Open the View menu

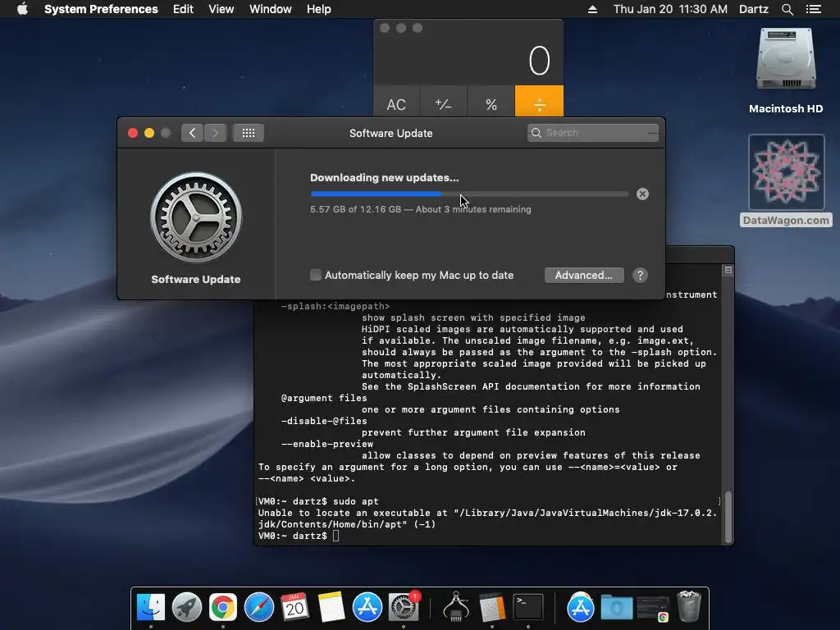pos(221,9)
